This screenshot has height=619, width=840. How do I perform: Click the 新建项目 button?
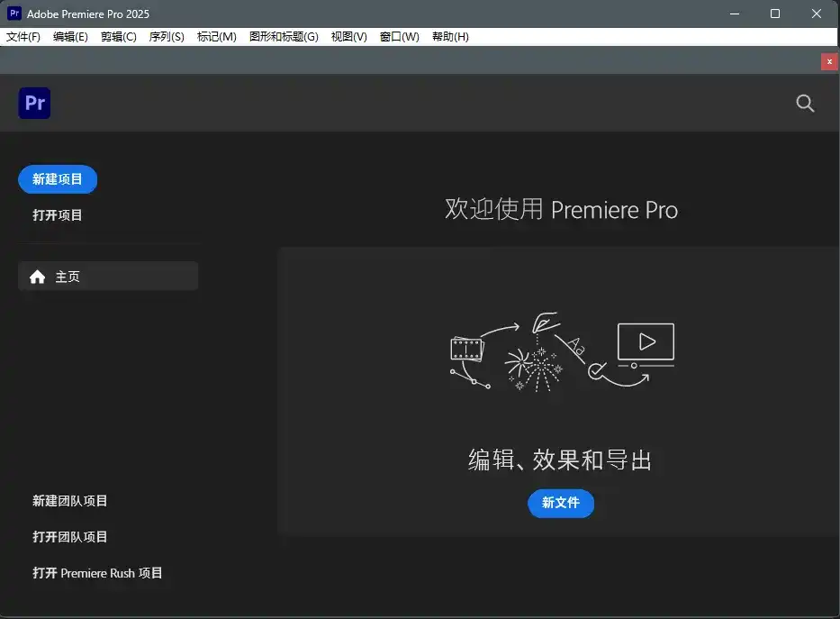[x=58, y=179]
